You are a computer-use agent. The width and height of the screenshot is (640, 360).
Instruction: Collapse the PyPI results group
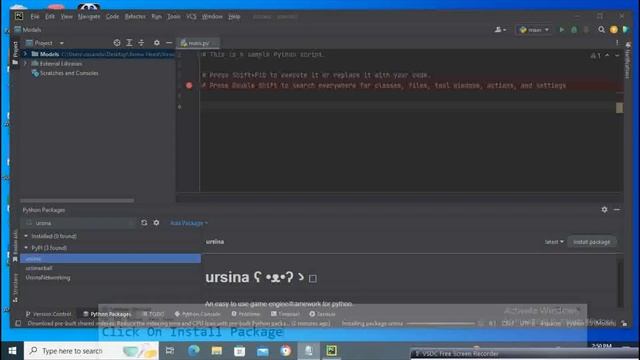point(26,248)
